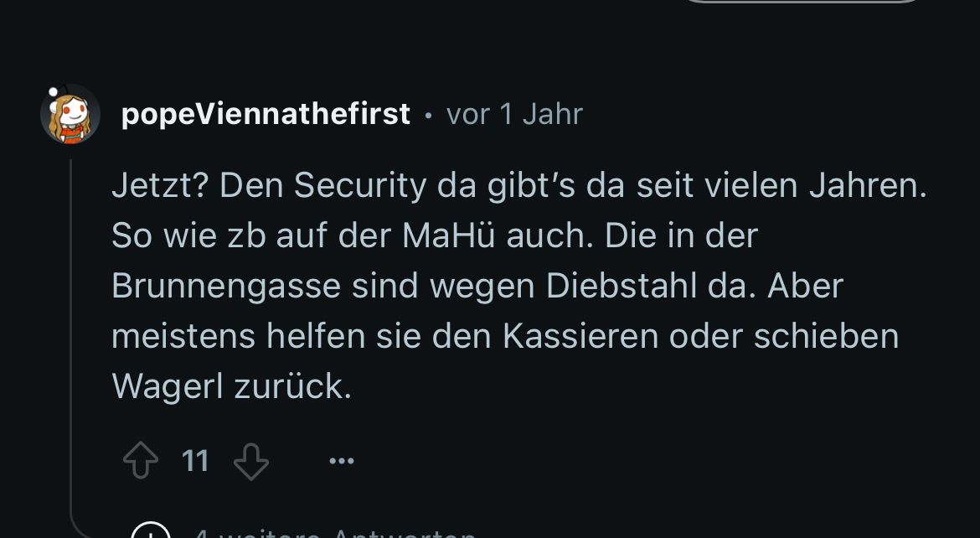The height and width of the screenshot is (538, 980).
Task: Downvote the comment about Security
Action: (250, 461)
